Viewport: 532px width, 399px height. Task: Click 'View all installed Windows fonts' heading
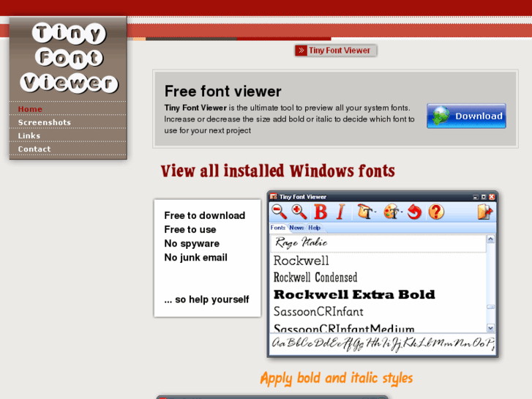(278, 171)
